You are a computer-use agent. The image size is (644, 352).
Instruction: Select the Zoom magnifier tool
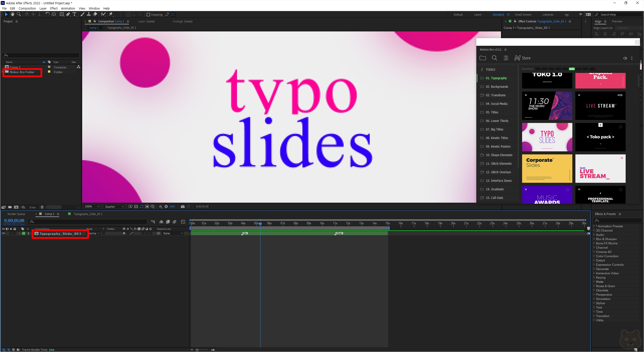pos(19,14)
